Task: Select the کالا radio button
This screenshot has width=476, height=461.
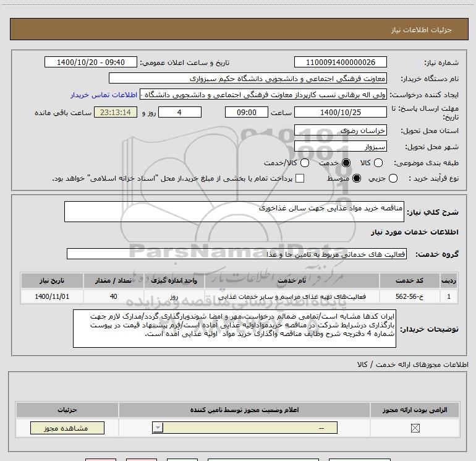Action: [x=378, y=163]
